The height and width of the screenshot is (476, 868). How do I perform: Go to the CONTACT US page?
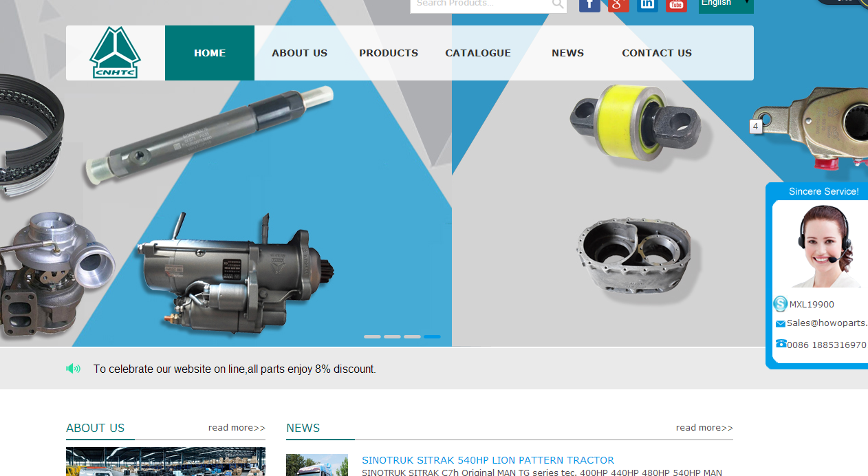(657, 53)
